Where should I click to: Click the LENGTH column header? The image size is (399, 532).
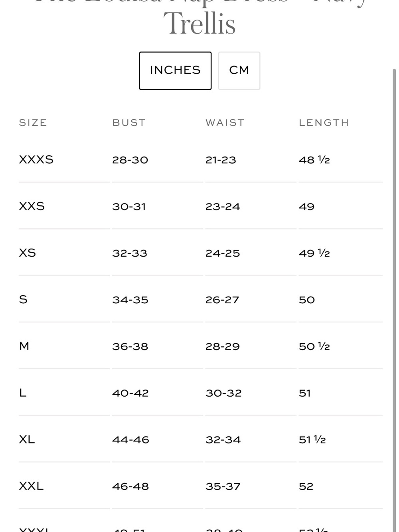pos(324,123)
